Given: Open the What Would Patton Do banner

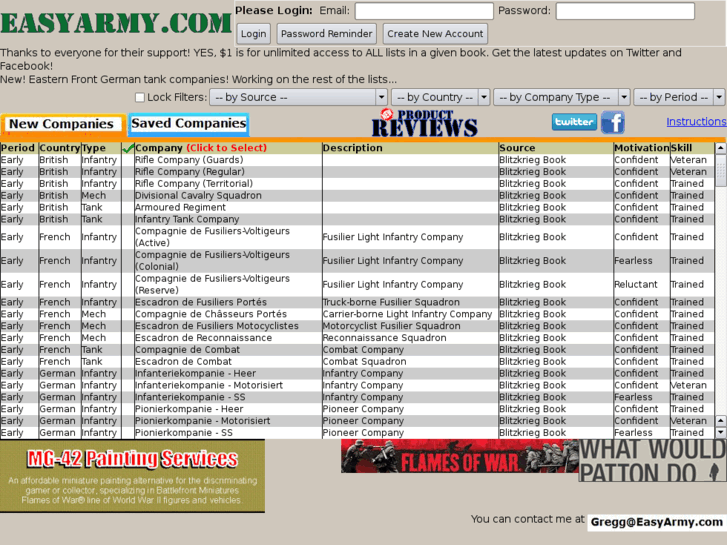Looking at the screenshot, I should pyautogui.click(x=652, y=460).
